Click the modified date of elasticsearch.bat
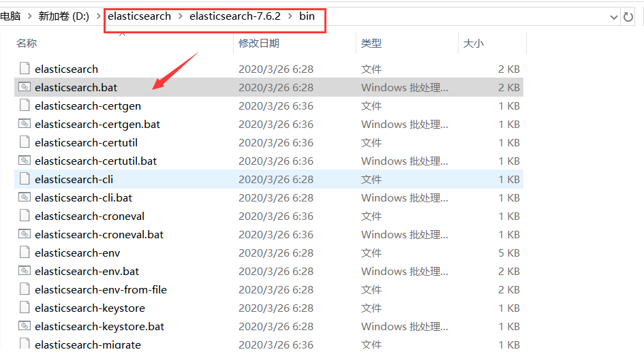The height and width of the screenshot is (354, 644). click(x=275, y=87)
